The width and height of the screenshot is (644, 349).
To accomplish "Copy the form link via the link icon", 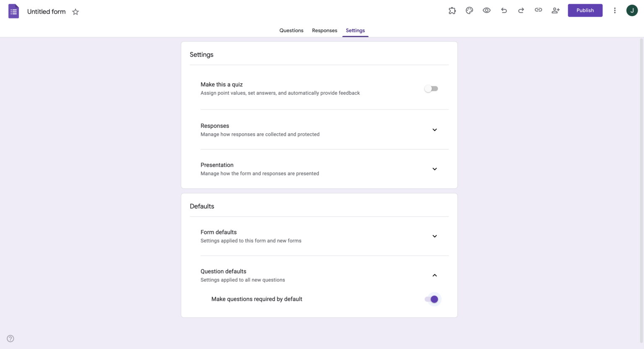I will click(x=538, y=10).
